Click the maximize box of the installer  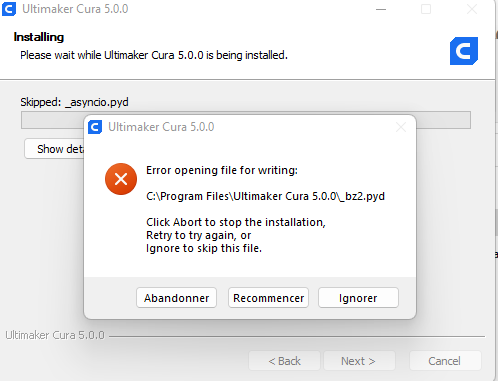[x=426, y=9]
